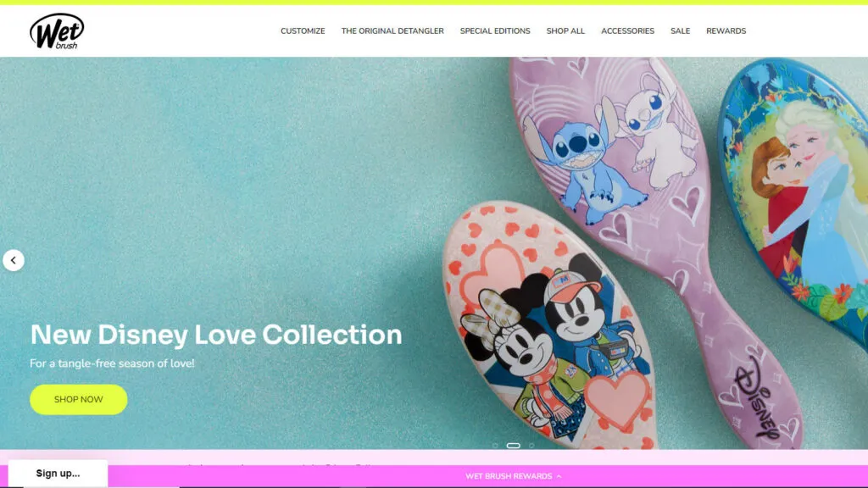
Task: Go to Special Editions
Action: (x=495, y=31)
